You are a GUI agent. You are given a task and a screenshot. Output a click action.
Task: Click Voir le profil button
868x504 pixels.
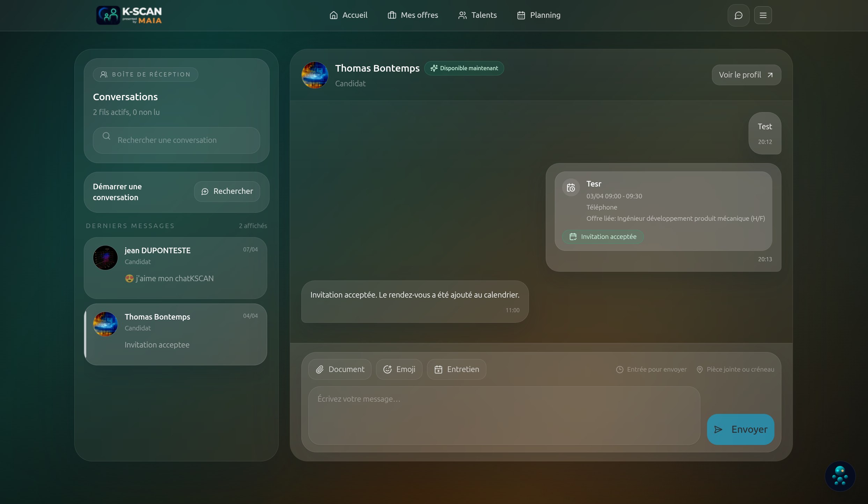(746, 75)
